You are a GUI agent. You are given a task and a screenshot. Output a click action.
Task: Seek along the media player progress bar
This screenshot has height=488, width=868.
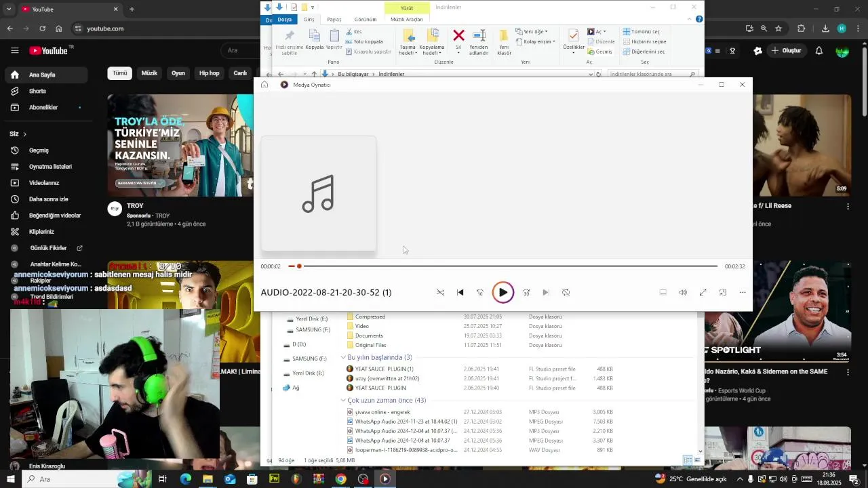coord(502,266)
